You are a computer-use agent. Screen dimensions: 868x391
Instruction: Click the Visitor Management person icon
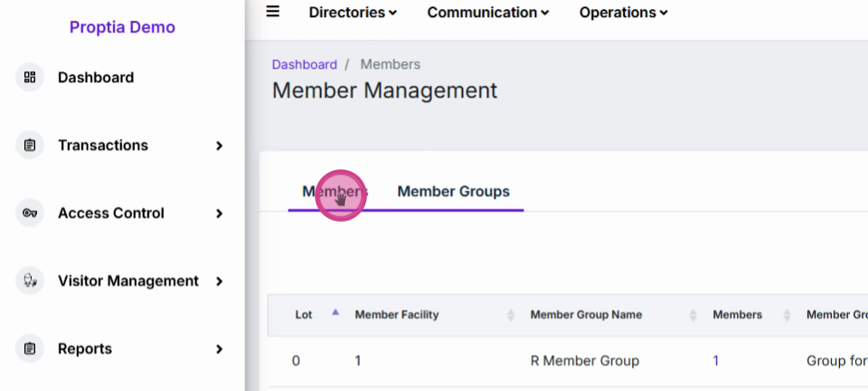[x=30, y=281]
